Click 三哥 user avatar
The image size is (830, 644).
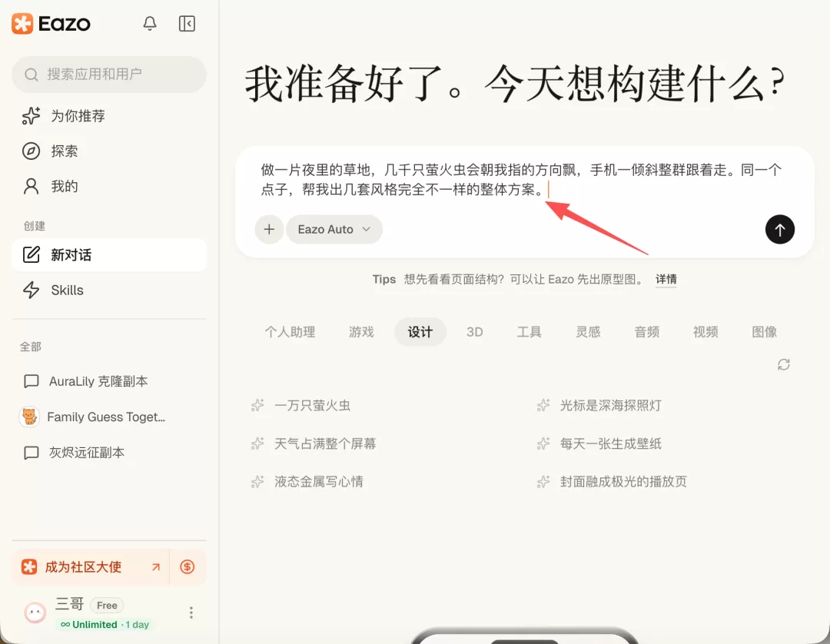(35, 612)
